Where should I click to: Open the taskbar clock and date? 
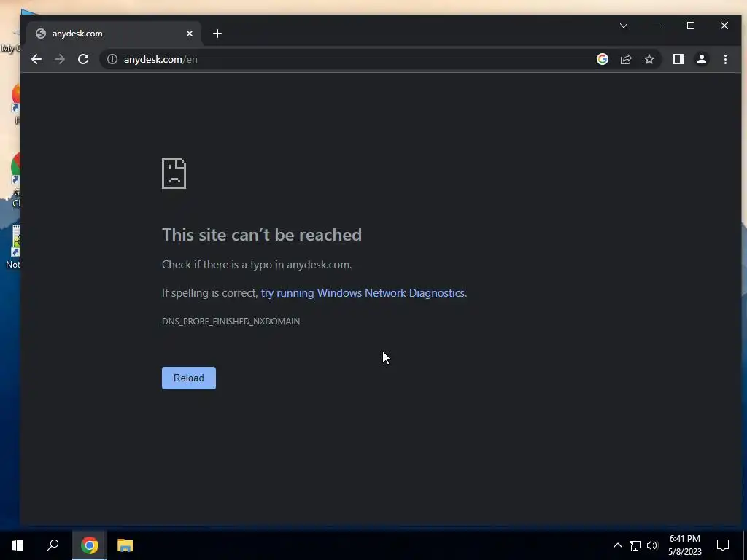point(684,545)
